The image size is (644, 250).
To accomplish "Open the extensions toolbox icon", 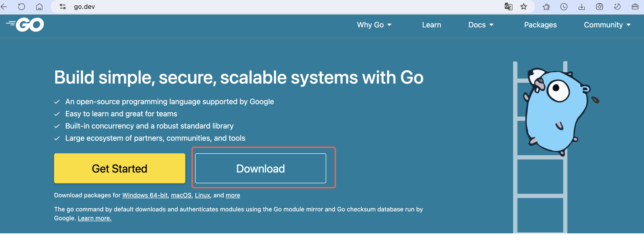I will (x=635, y=7).
